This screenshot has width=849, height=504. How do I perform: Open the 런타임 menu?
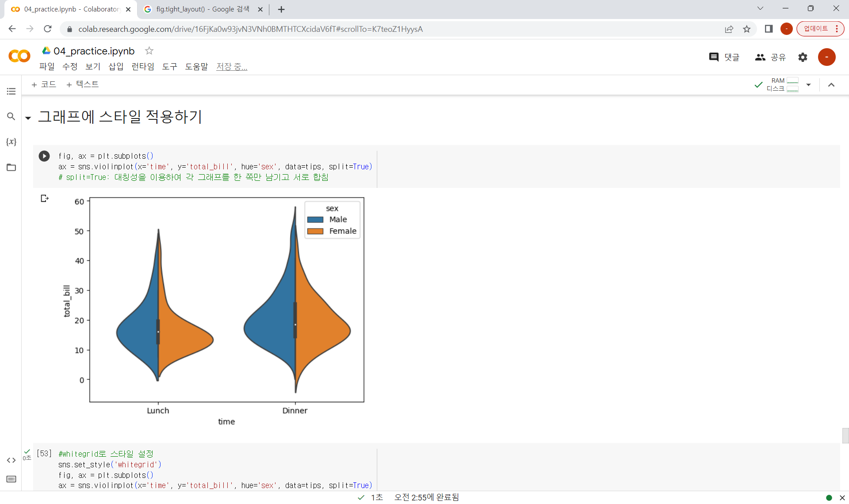coord(143,66)
